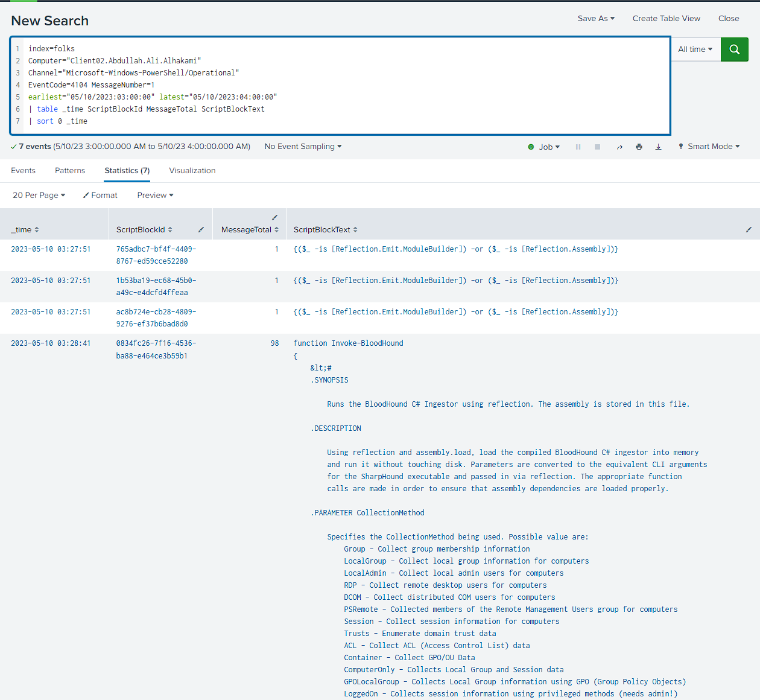Expand No Event Sampling menu
Screen dimensions: 760x700
[303, 147]
